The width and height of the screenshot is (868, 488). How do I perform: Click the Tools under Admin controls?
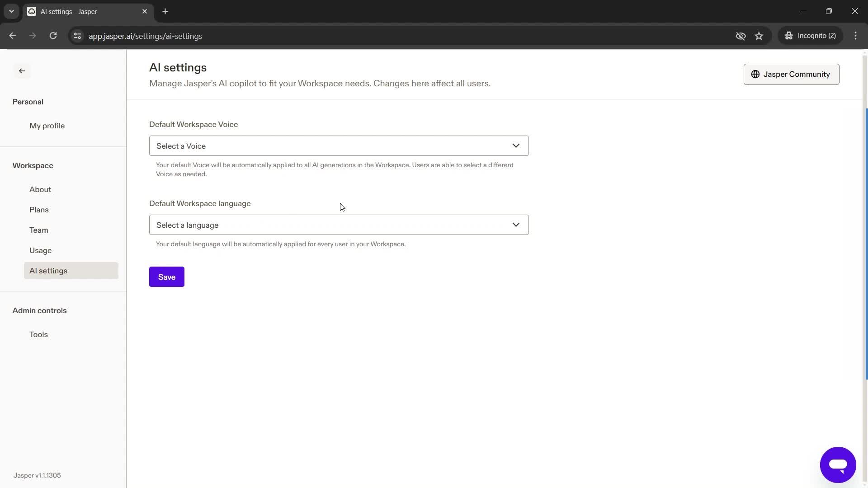(x=38, y=334)
